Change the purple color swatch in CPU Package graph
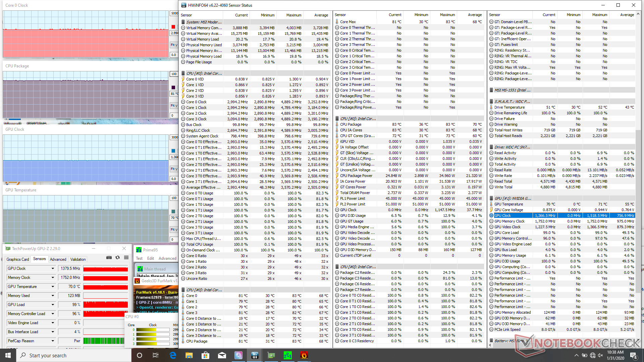Image resolution: width=644 pixels, height=362 pixels. click(x=173, y=87)
